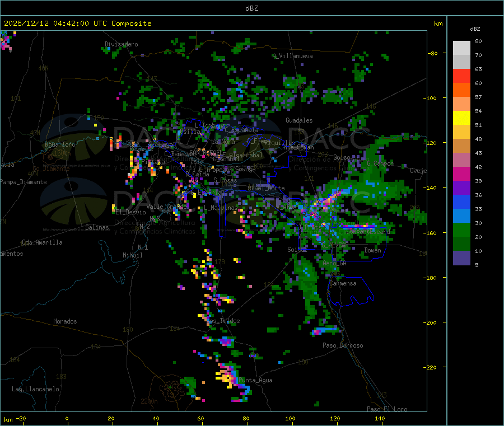This screenshot has height=426, width=504.
Task: Click the Nihuil map label
Action: click(x=132, y=255)
